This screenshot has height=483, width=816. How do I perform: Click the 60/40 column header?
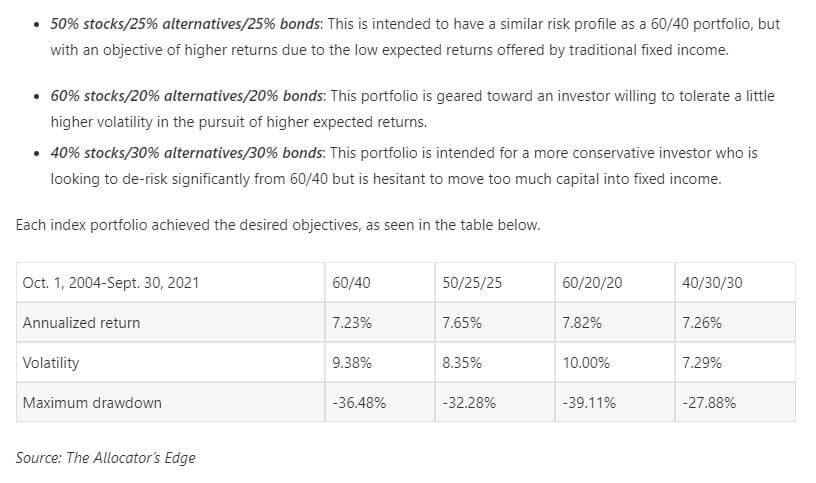(351, 283)
